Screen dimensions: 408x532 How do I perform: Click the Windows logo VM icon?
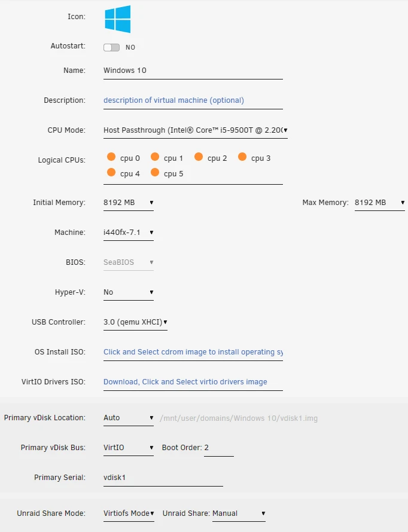(x=117, y=19)
